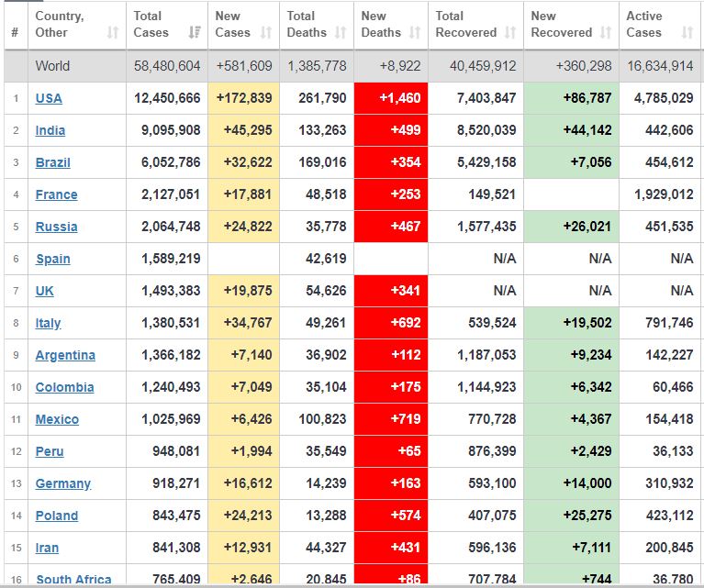Open the India country page
The width and height of the screenshot is (704, 588).
[x=50, y=130]
